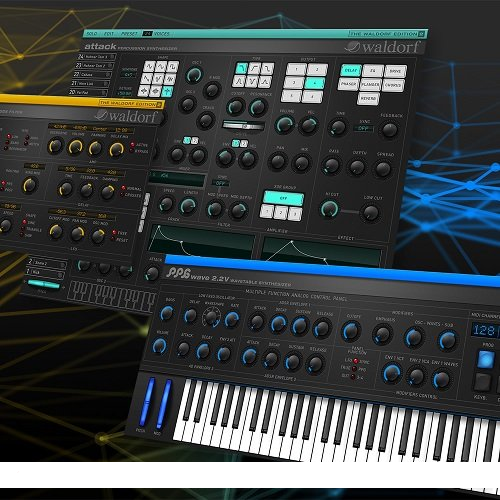Click the Attack Resonance knob
The image size is (500, 500).
point(258,107)
